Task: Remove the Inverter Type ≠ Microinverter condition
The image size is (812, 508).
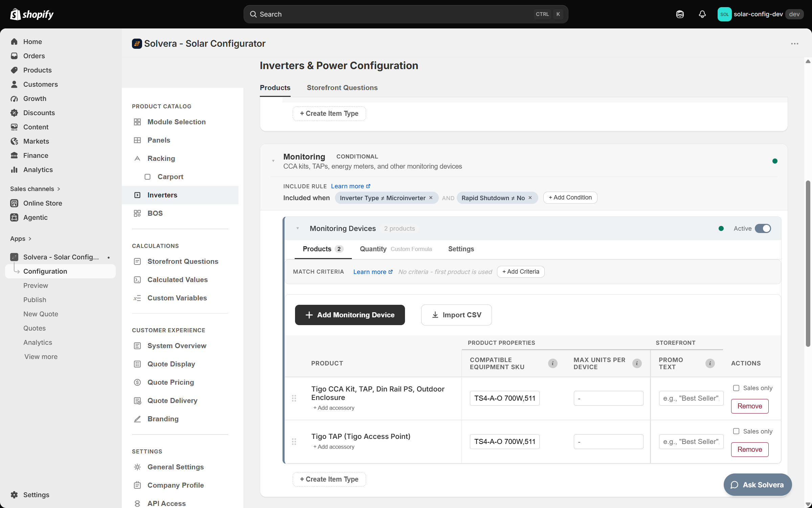Action: coord(431,198)
